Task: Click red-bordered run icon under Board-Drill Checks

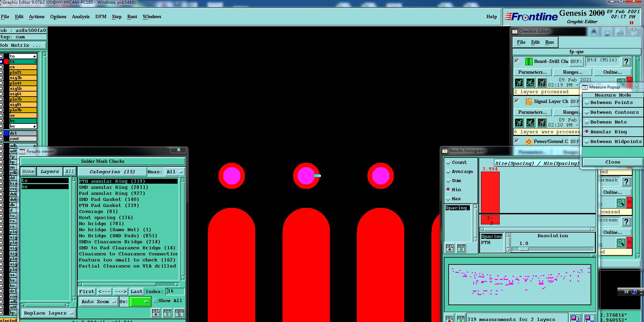Action: click(542, 82)
